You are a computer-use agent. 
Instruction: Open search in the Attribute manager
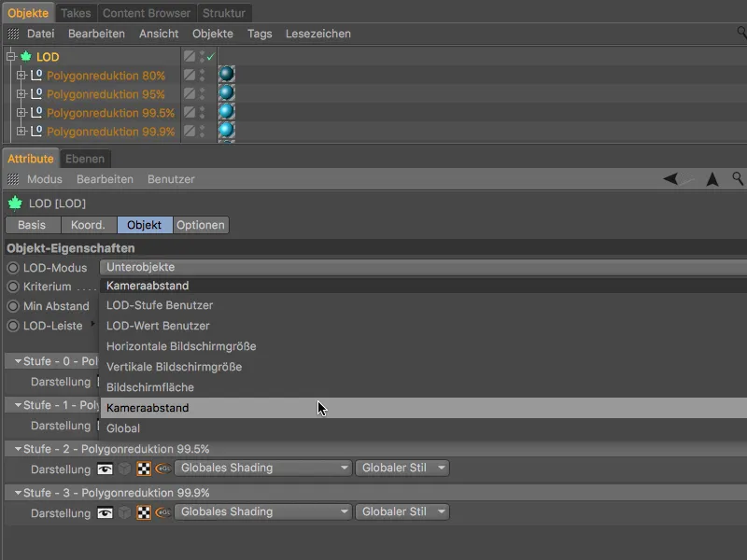[738, 178]
